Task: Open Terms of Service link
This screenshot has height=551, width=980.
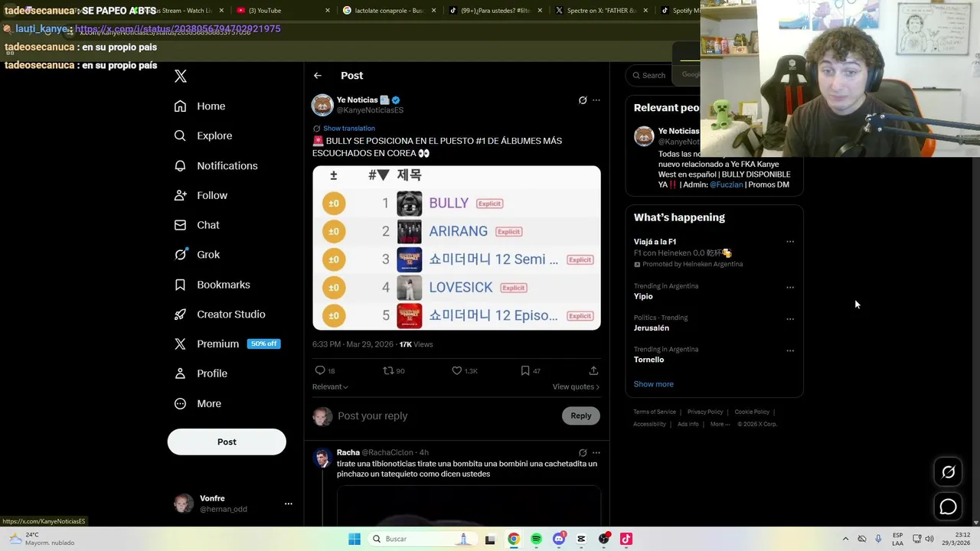Action: point(655,412)
